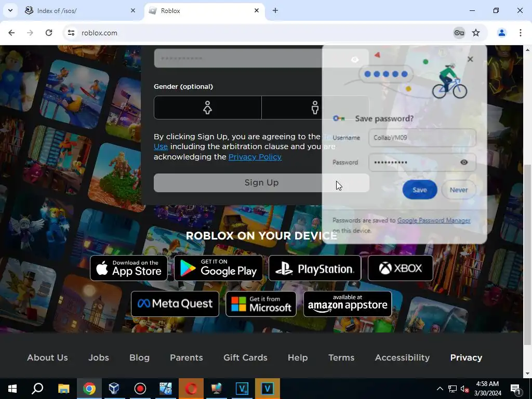The image size is (532, 399).
Task: Click the network icon in system tray
Action: [x=453, y=389]
